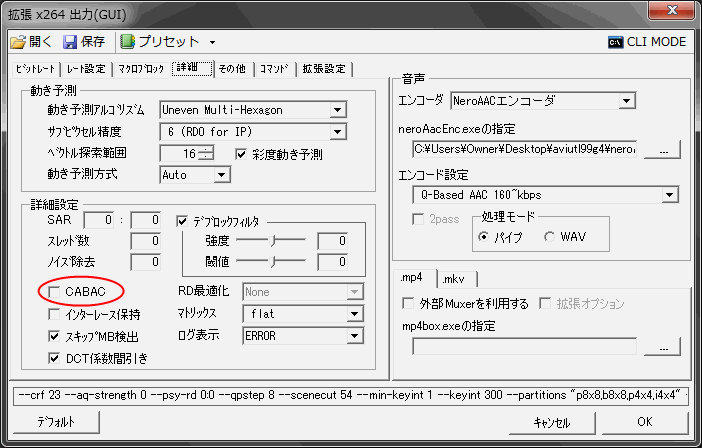The image size is (702, 448).
Task: Click the ベクトル探索範囲 value field
Action: [179, 153]
